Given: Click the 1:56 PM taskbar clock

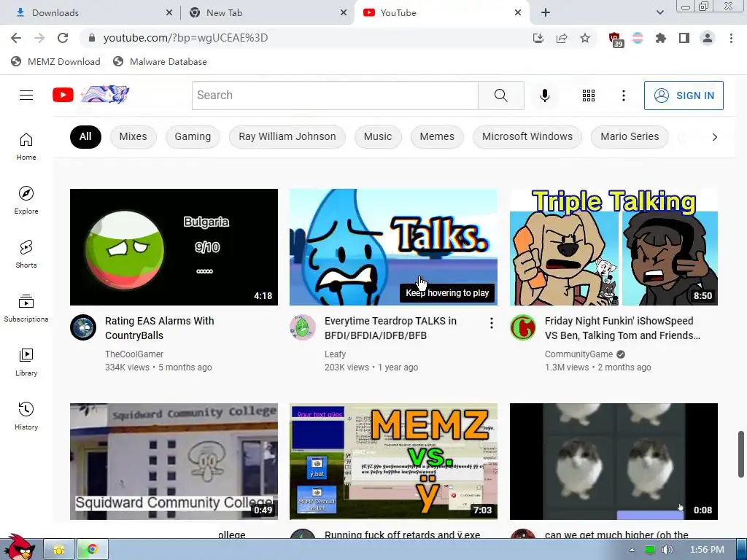Looking at the screenshot, I should click(707, 550).
